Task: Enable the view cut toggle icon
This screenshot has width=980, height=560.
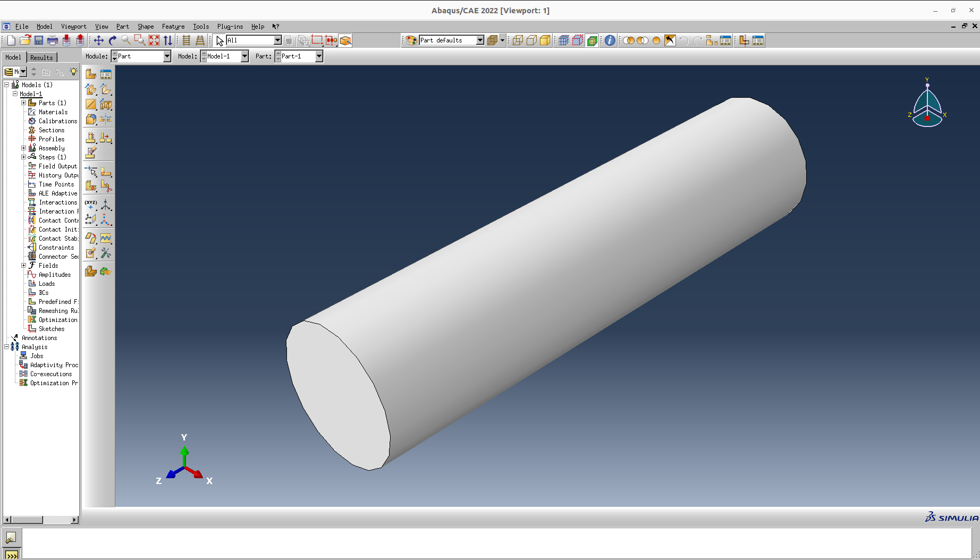Action: pyautogui.click(x=592, y=40)
